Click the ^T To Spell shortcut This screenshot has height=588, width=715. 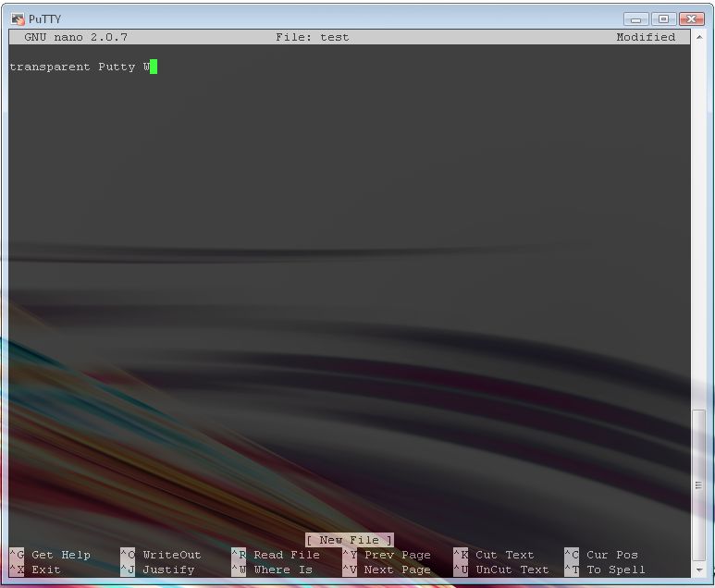pyautogui.click(x=605, y=570)
